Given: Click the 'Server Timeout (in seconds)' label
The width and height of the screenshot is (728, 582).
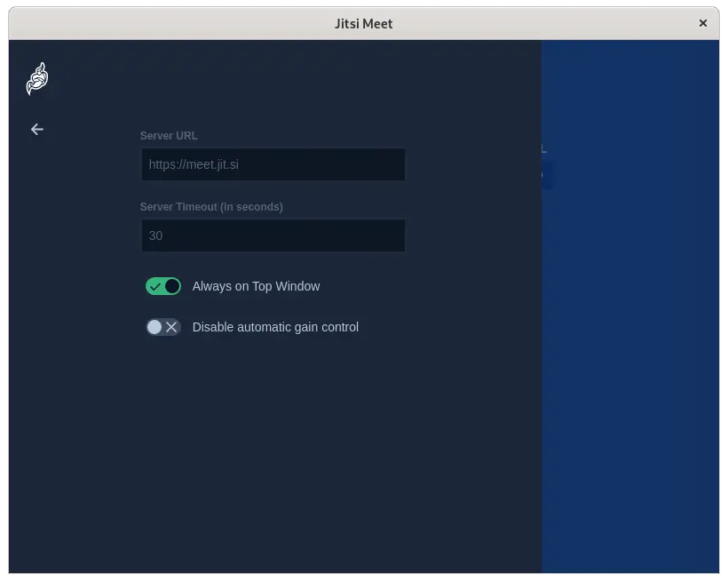Looking at the screenshot, I should click(211, 207).
